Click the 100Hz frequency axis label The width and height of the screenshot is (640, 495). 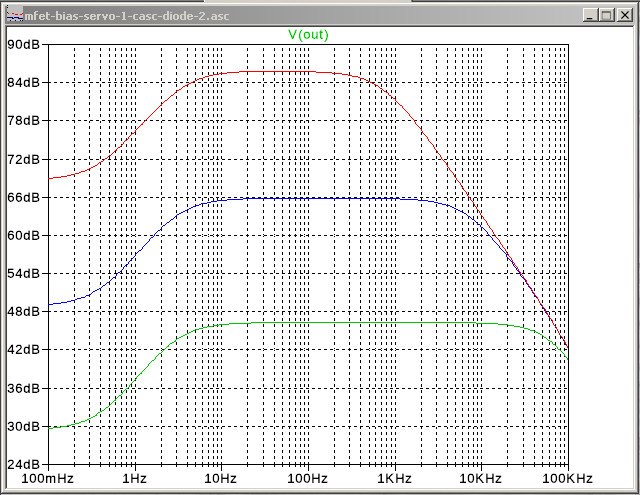pyautogui.click(x=307, y=478)
